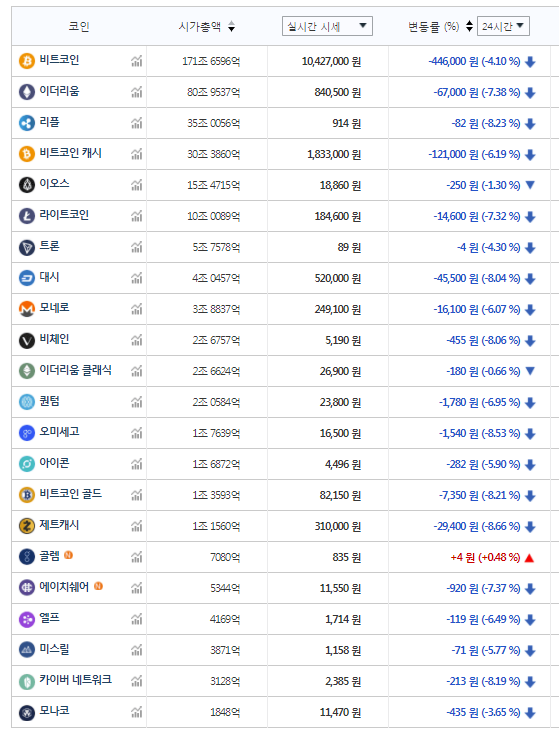Click the Golem coin logo
Screen dimensions: 559x733
tap(27, 557)
